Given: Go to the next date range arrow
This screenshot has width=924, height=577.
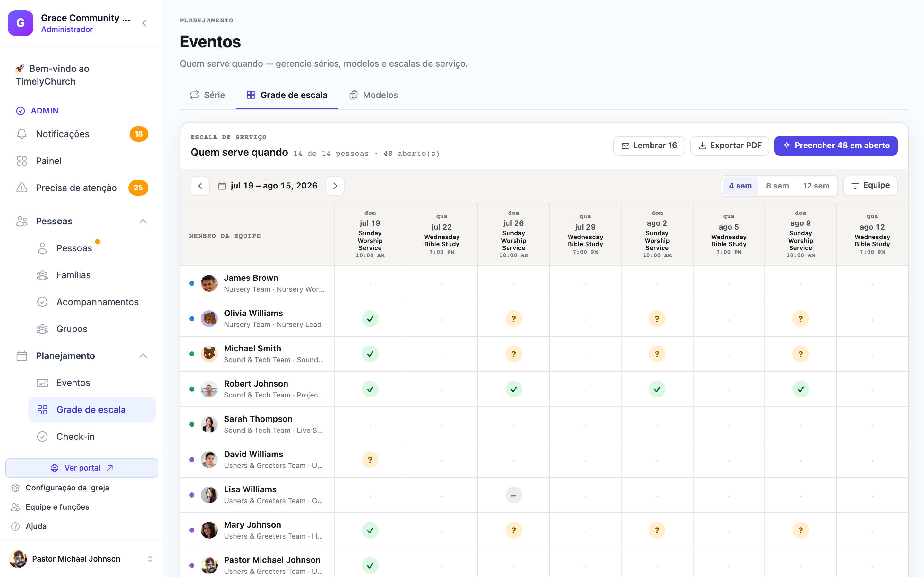Looking at the screenshot, I should pyautogui.click(x=335, y=186).
